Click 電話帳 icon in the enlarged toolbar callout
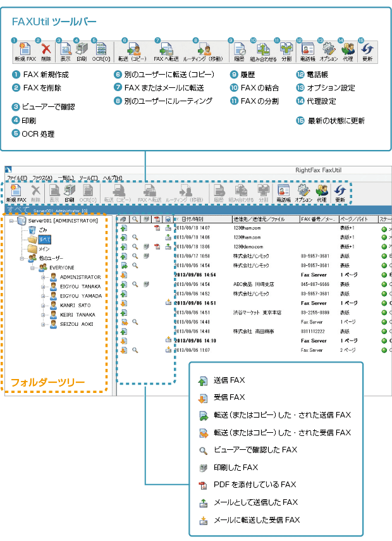The image size is (392, 541). pyautogui.click(x=307, y=49)
